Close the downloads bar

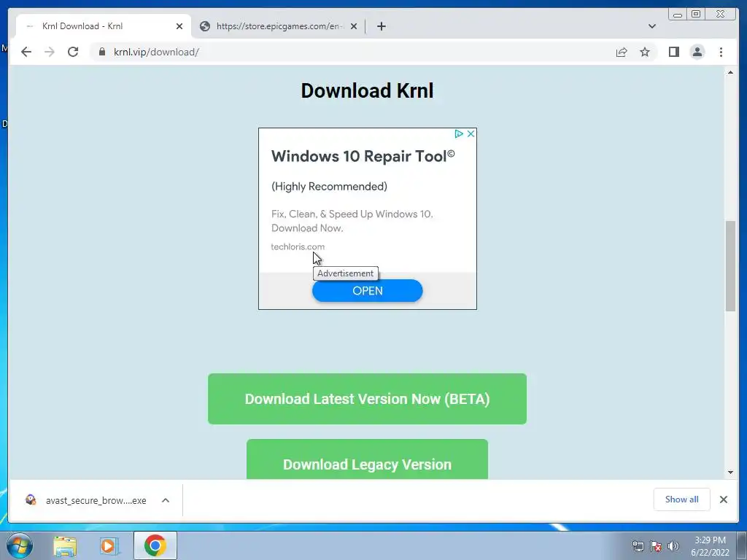click(723, 499)
